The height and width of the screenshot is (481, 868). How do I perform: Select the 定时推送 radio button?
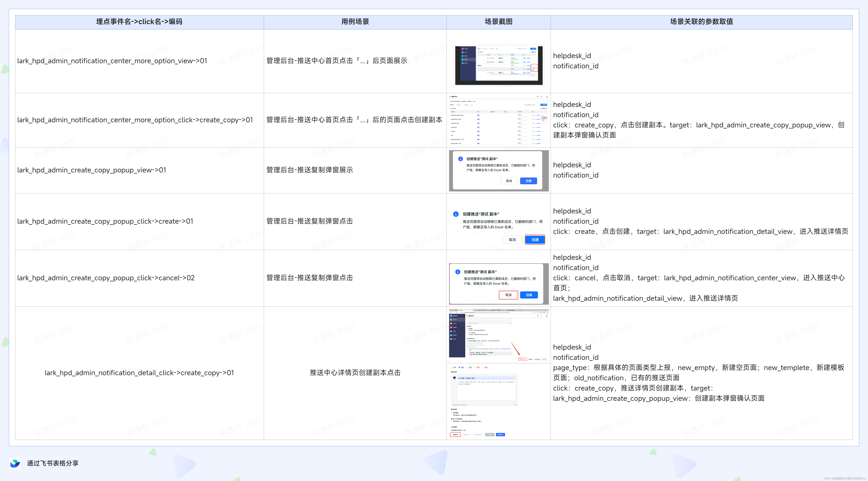point(452,413)
